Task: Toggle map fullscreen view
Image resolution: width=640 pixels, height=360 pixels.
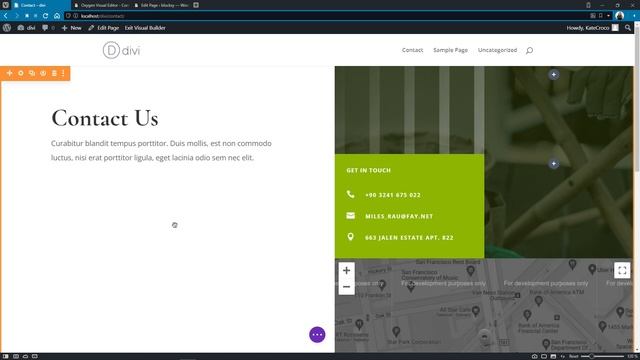Action: (622, 270)
